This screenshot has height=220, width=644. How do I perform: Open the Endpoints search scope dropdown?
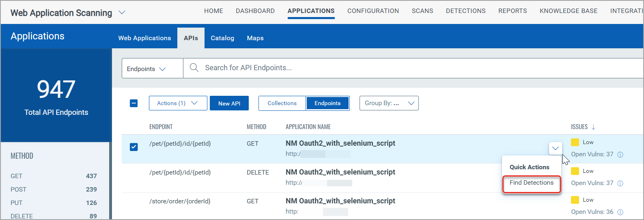[152, 69]
